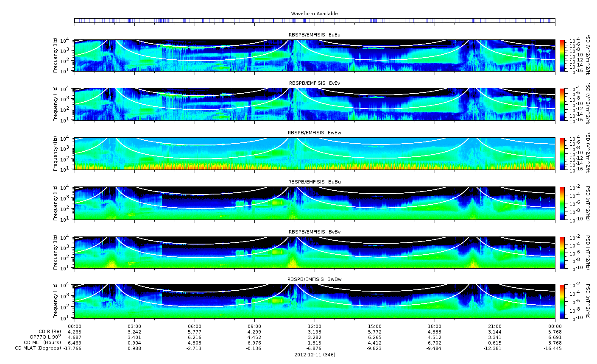Screen dimensions: 597x364
Task: Click the MLT value "6.469"
Action: (74, 343)
